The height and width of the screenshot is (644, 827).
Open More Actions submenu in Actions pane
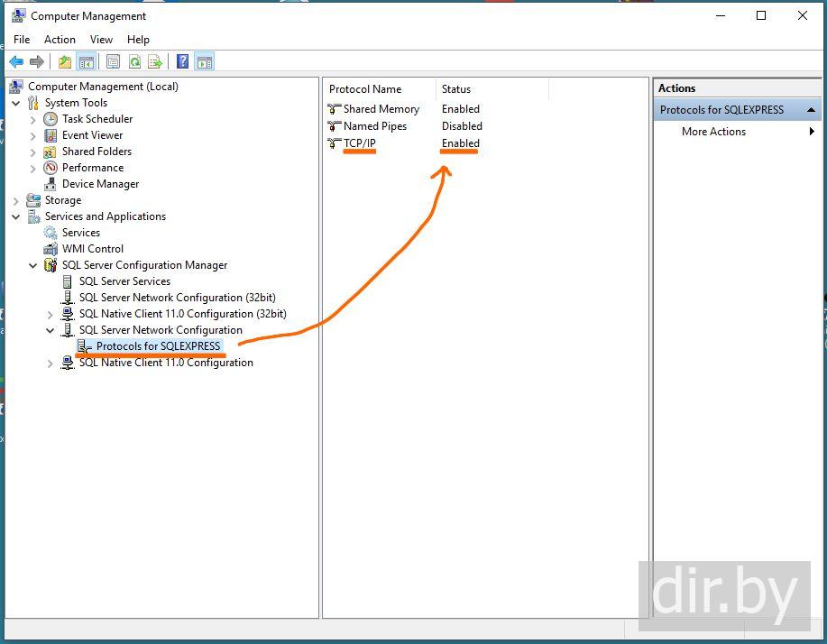coord(713,132)
